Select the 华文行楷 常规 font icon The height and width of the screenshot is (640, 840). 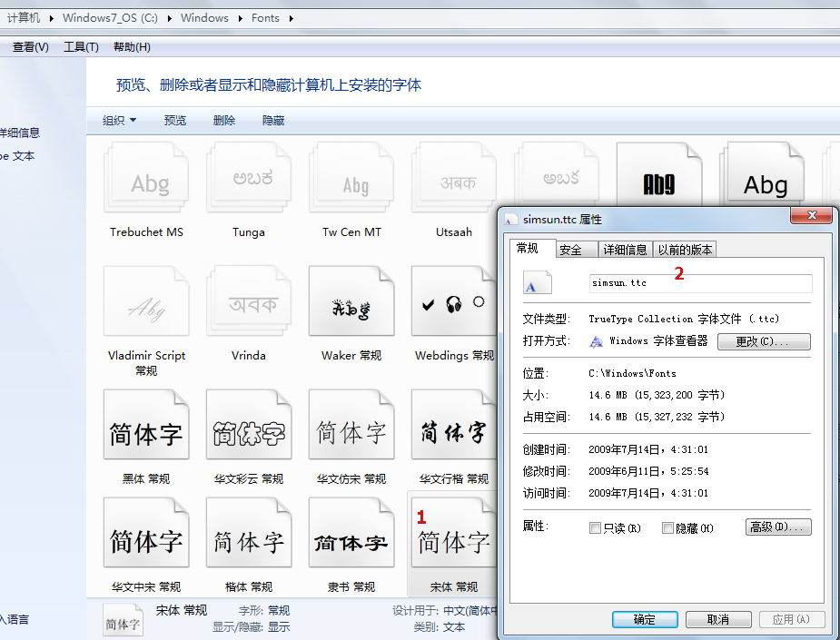[x=454, y=424]
